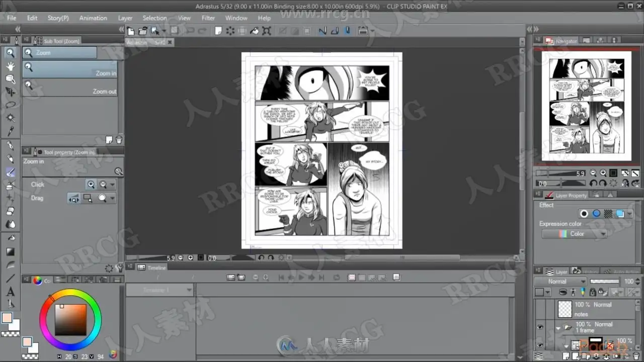Switch to the Layer Property tab
Viewport: 644px width, 362px height.
tap(566, 195)
